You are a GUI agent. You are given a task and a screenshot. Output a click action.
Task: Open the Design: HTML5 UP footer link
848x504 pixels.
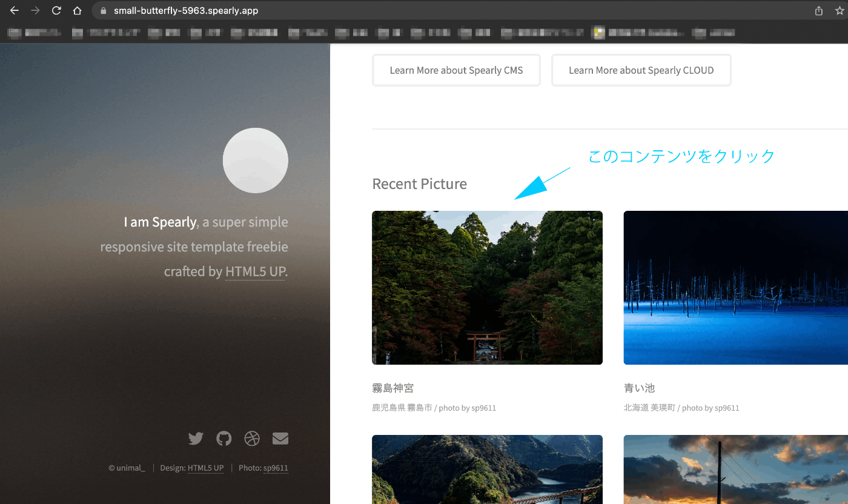[x=206, y=468]
